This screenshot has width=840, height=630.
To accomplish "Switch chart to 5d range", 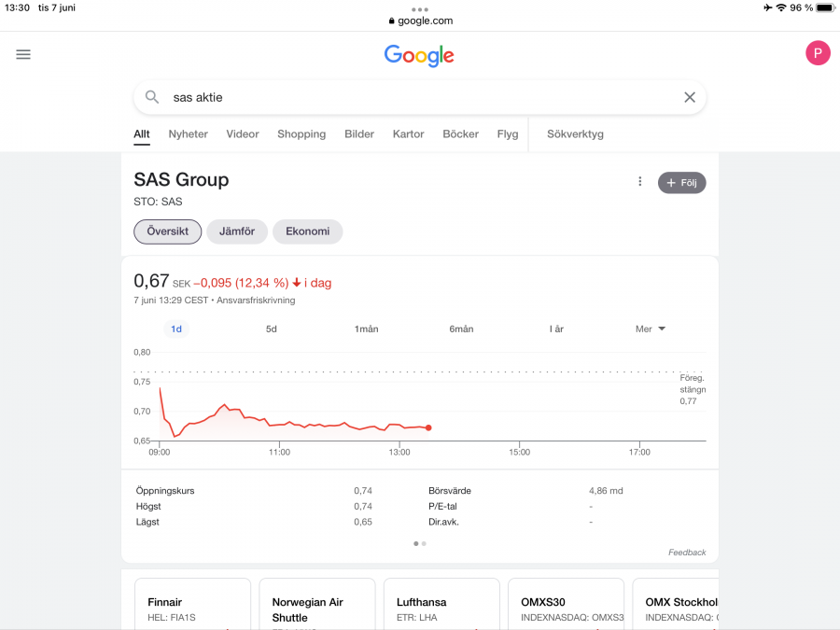I will tap(272, 329).
